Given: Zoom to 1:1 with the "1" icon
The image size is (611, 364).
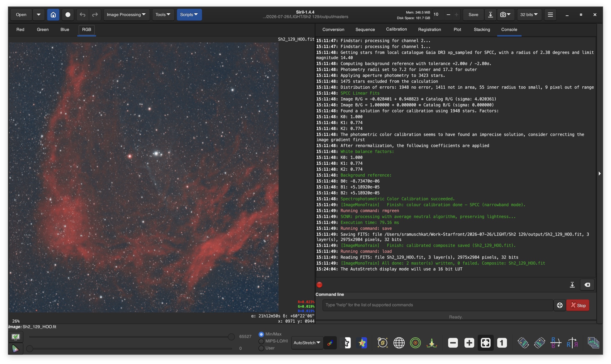Looking at the screenshot, I should tap(502, 343).
